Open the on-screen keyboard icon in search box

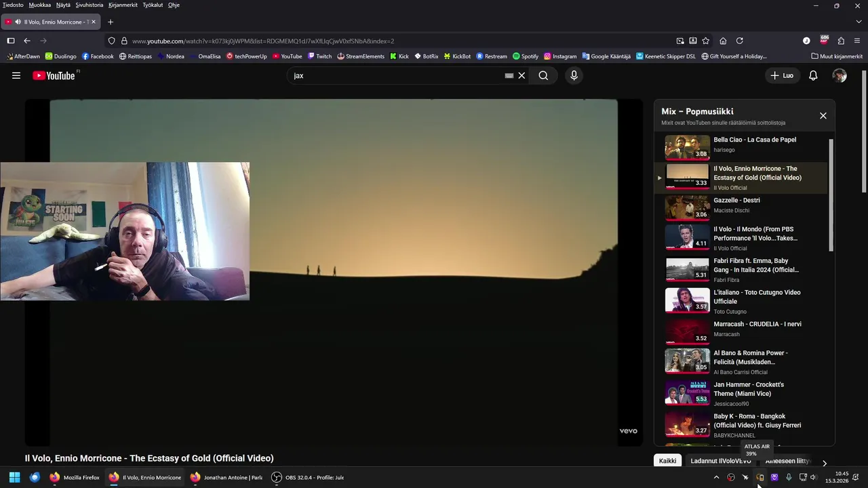(509, 75)
